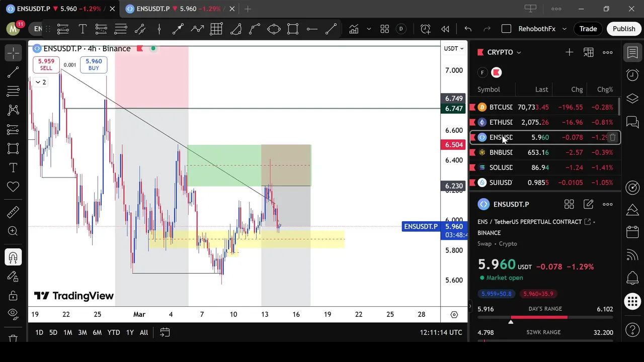Open patterns tool in left sidebar
The height and width of the screenshot is (362, 644).
pyautogui.click(x=13, y=110)
